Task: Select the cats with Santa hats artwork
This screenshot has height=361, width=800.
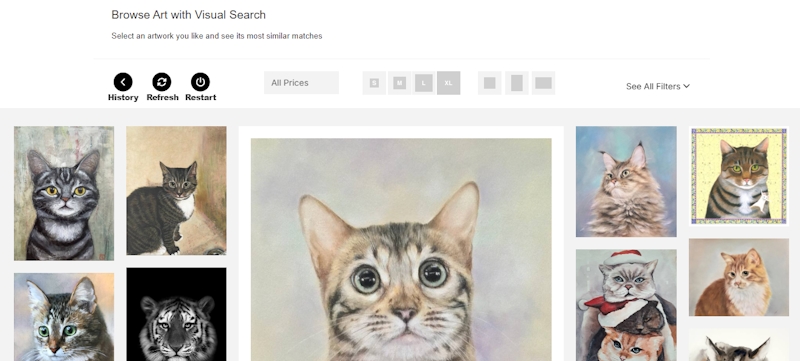Action: coord(626,305)
